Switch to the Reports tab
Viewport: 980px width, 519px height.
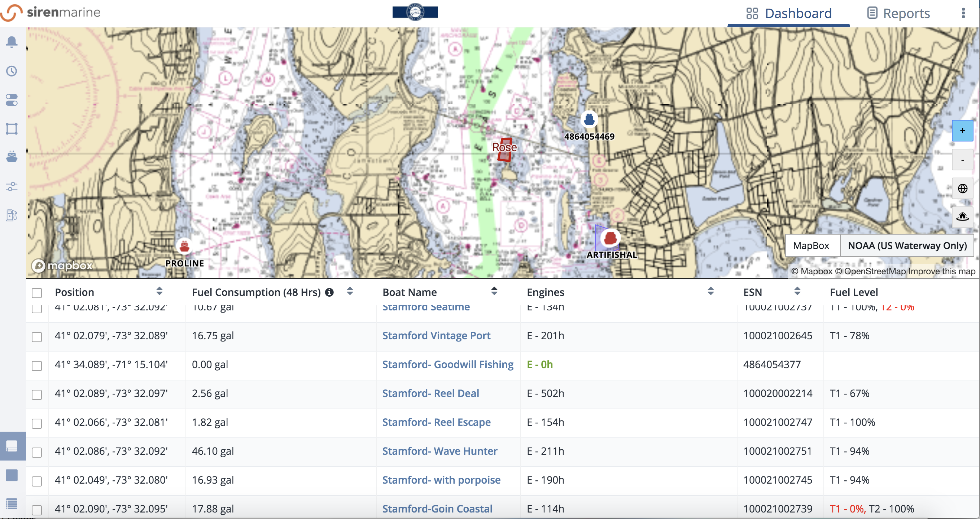[x=898, y=13]
